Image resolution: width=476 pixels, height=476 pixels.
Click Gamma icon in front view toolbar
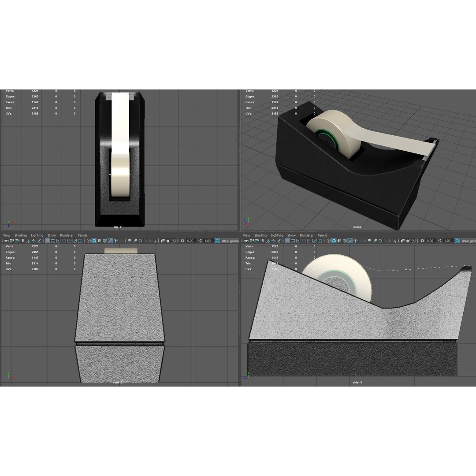200,241
